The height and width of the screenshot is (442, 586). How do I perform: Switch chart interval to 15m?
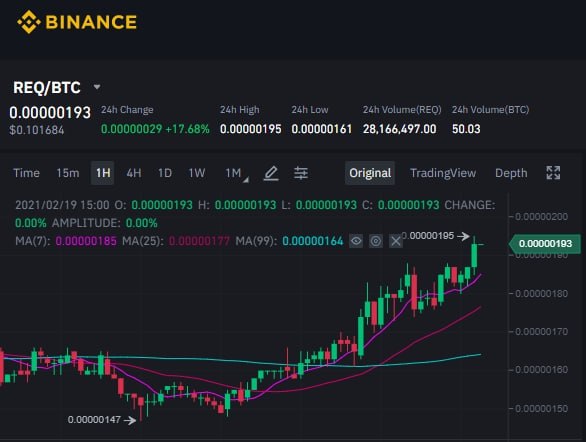pos(68,173)
